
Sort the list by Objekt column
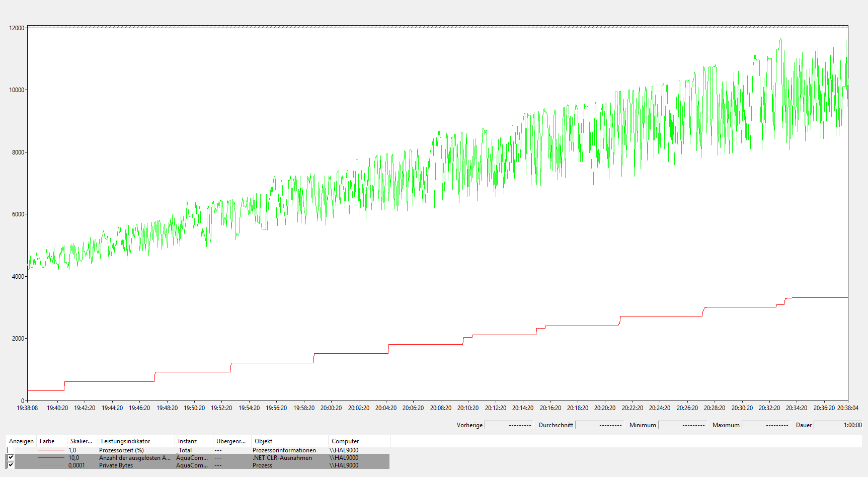coord(263,441)
